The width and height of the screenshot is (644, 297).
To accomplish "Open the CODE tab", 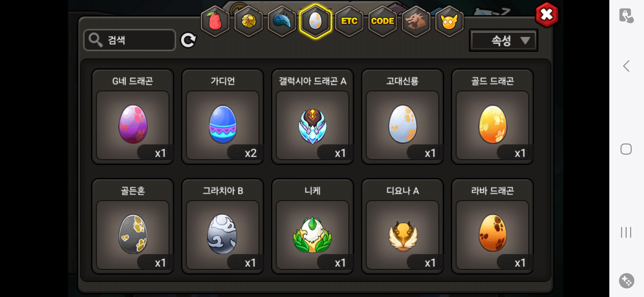I will pyautogui.click(x=383, y=21).
